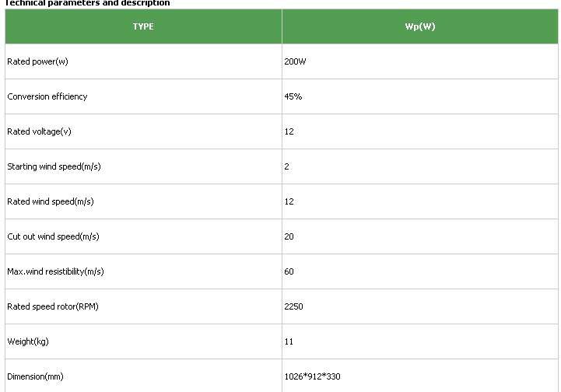The width and height of the screenshot is (561, 392).
Task: Click the Wp(W) column header
Action: [420, 26]
